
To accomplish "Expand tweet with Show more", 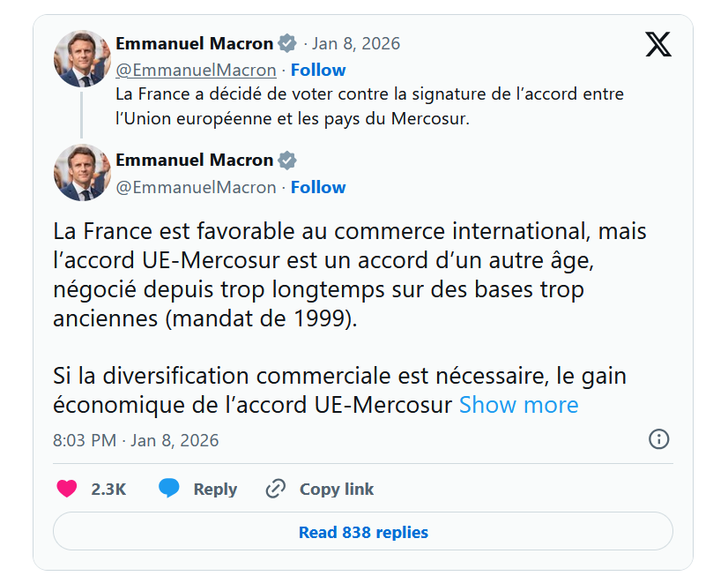I will pos(518,405).
